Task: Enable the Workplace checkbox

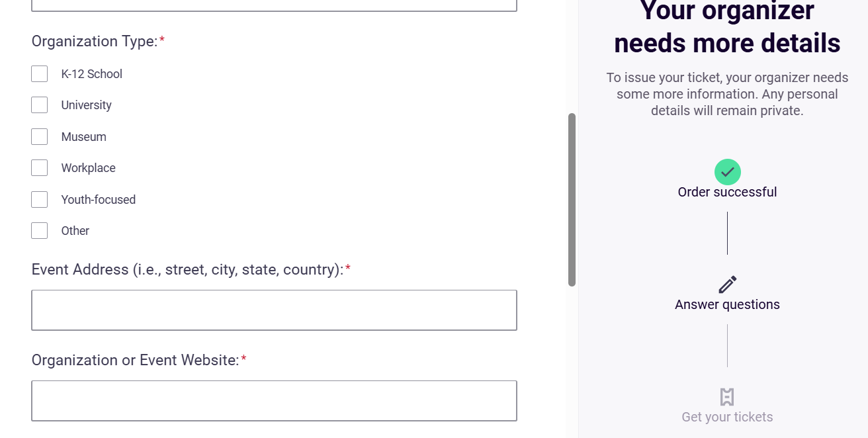Action: point(40,168)
